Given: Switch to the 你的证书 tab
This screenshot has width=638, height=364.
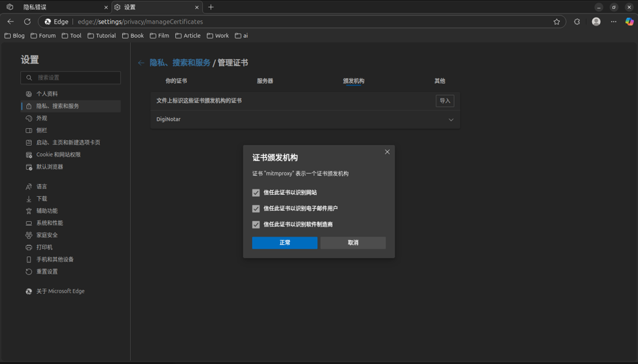Looking at the screenshot, I should coord(176,81).
